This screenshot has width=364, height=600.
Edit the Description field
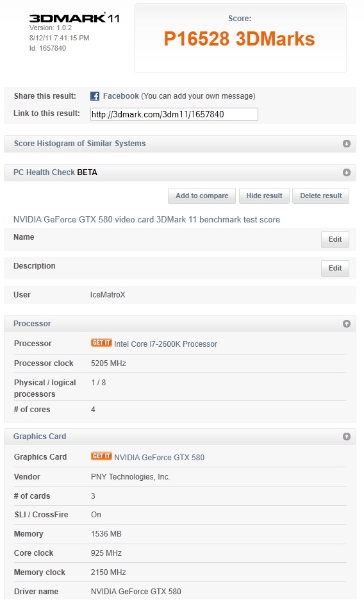click(335, 268)
